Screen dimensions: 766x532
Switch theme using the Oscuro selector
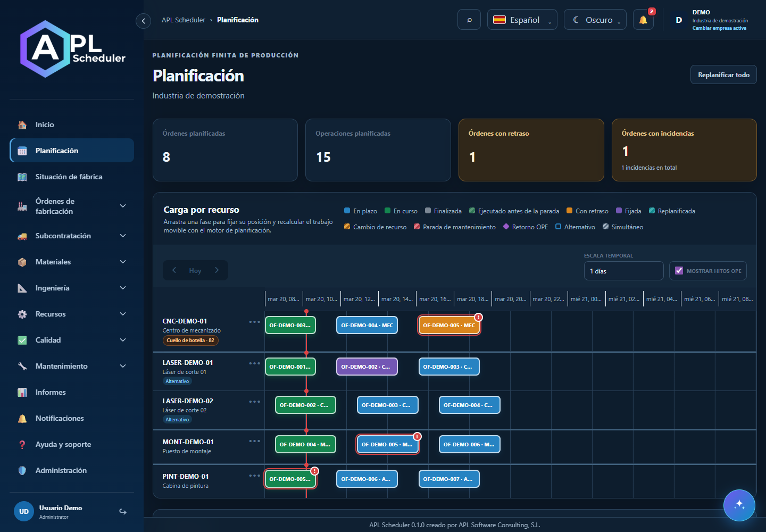(x=595, y=20)
